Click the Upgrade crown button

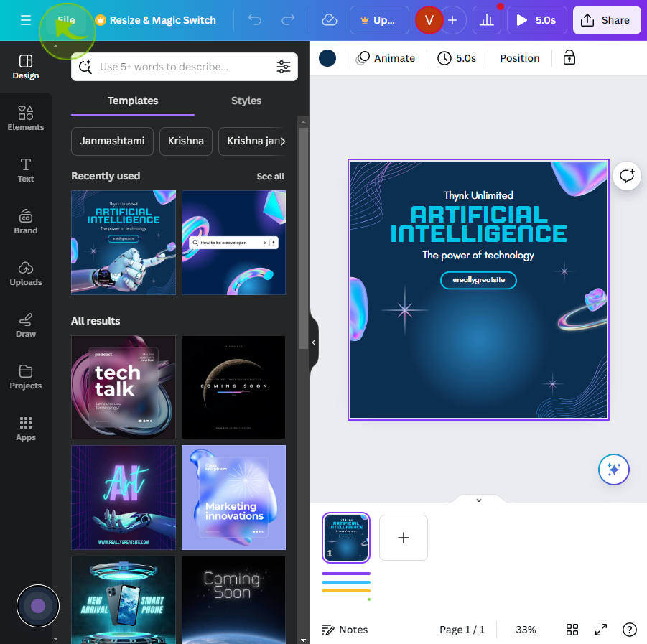pyautogui.click(x=379, y=20)
